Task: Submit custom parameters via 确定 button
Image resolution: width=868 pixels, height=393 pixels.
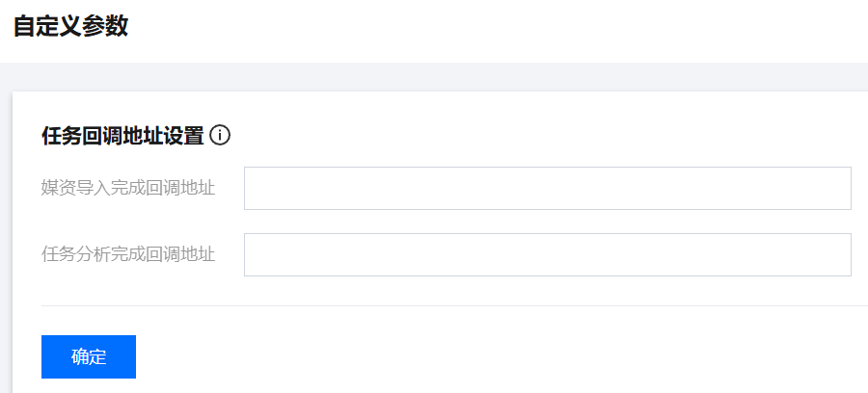Action: click(x=89, y=356)
